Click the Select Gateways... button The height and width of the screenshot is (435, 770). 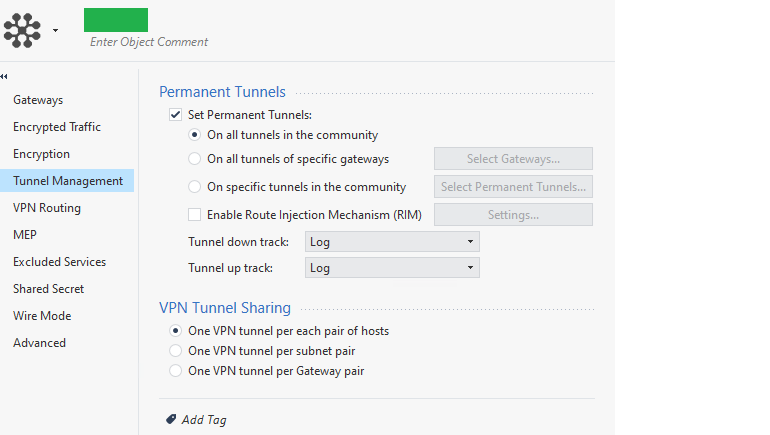(513, 159)
